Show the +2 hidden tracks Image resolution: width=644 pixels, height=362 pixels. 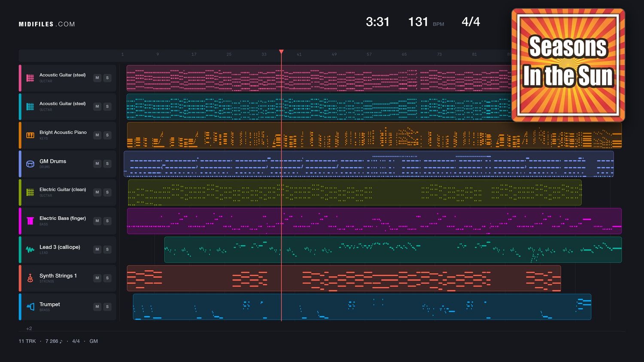click(29, 329)
